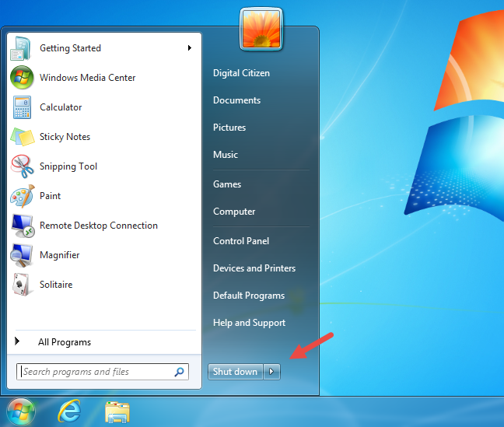Screen dimensions: 504x427
Task: Focus the Search programs and files box
Action: (103, 372)
